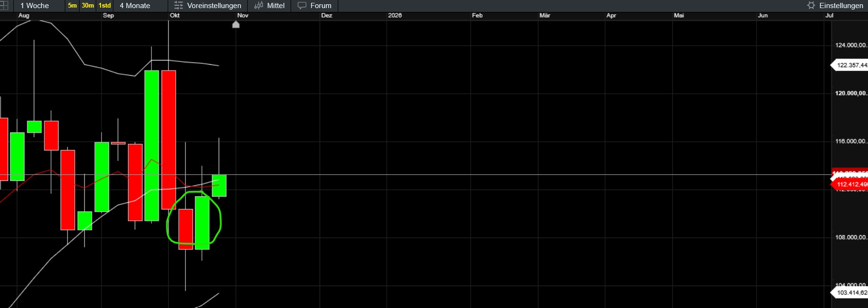This screenshot has height=308, width=868.
Task: Switch to the 30m interval
Action: click(88, 6)
